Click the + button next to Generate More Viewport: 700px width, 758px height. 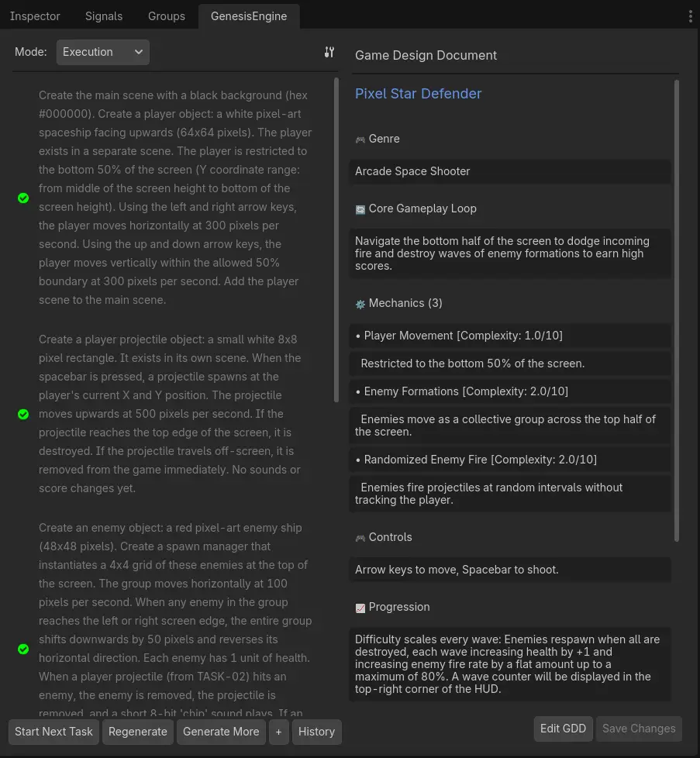pos(278,732)
